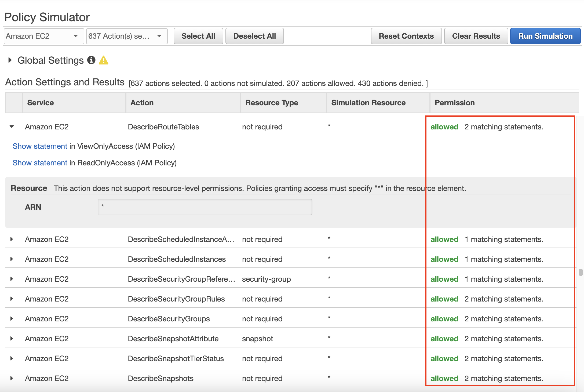The height and width of the screenshot is (392, 584).
Task: Expand the DescribeSnapshotAttribute row
Action: 12,339
